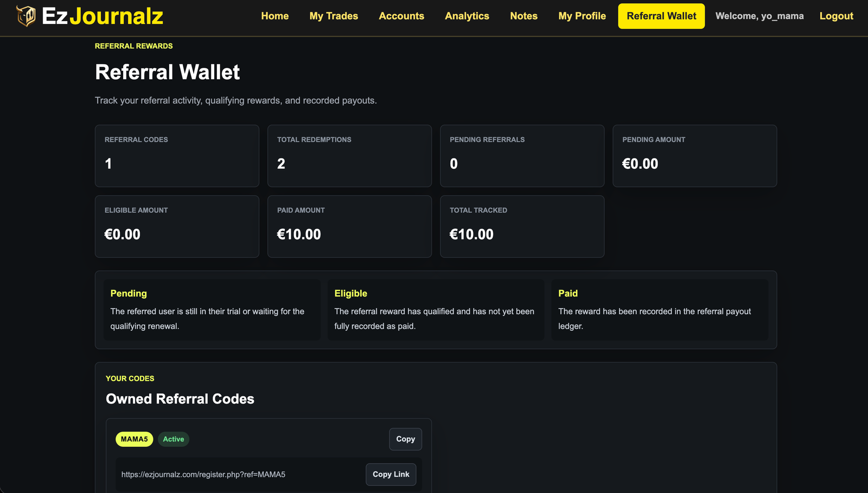Copy the MAMA5 referral code

click(405, 439)
